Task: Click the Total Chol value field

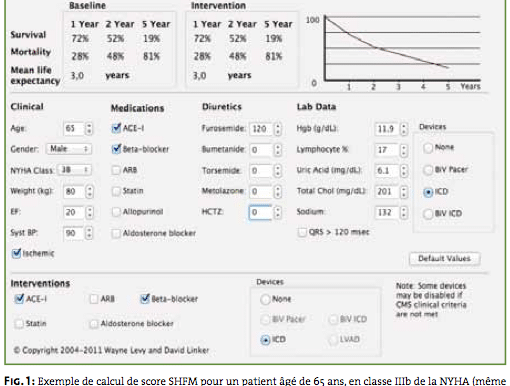Action: click(x=386, y=192)
